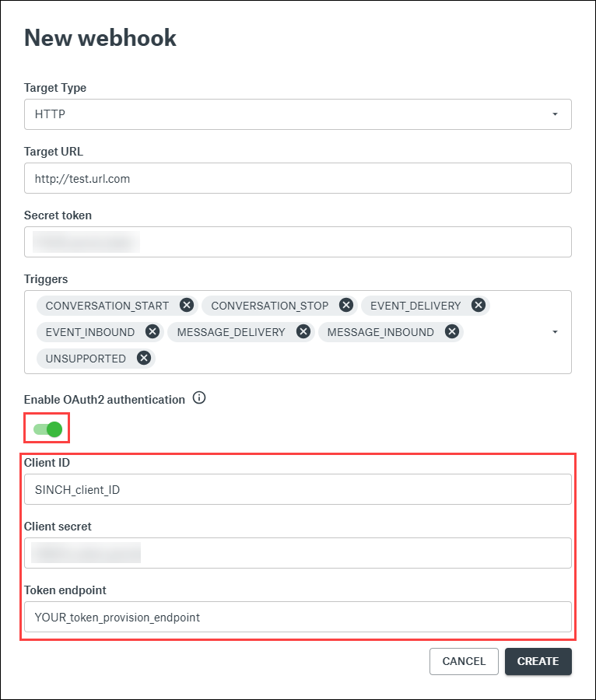This screenshot has width=596, height=700.
Task: Focus the Target URL field
Action: 297,178
